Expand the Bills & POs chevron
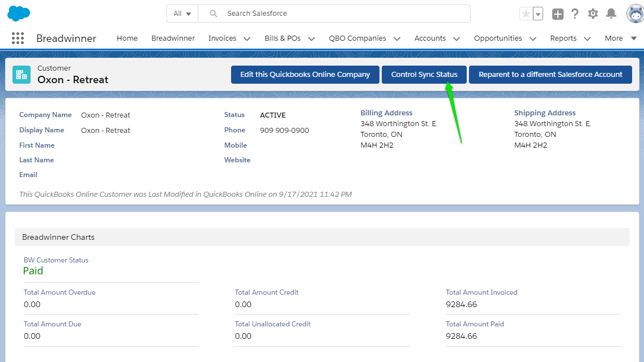The height and width of the screenshot is (362, 644). click(312, 38)
